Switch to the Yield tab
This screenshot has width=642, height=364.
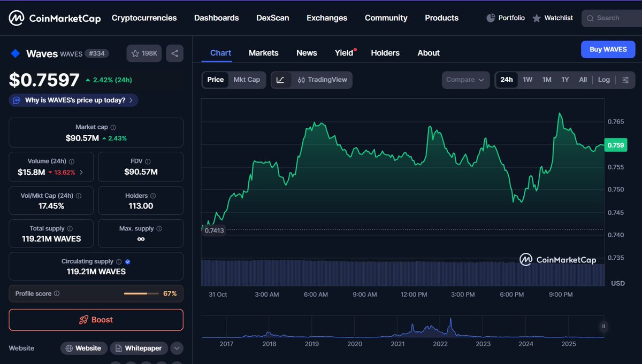(345, 53)
